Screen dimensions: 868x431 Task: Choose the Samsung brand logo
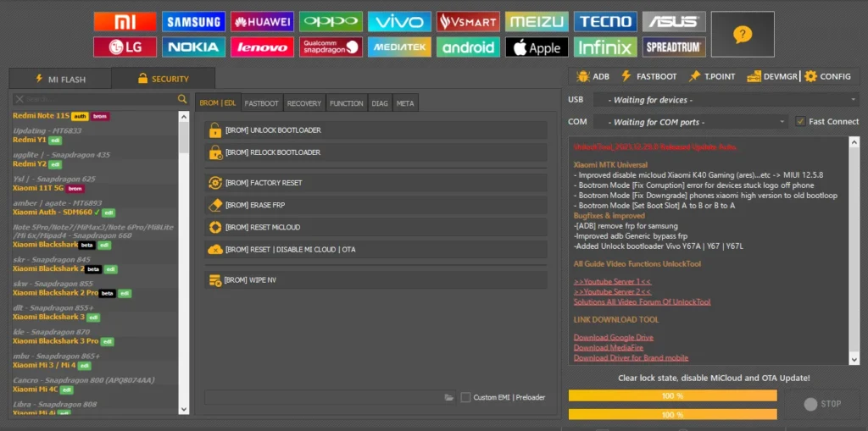193,22
